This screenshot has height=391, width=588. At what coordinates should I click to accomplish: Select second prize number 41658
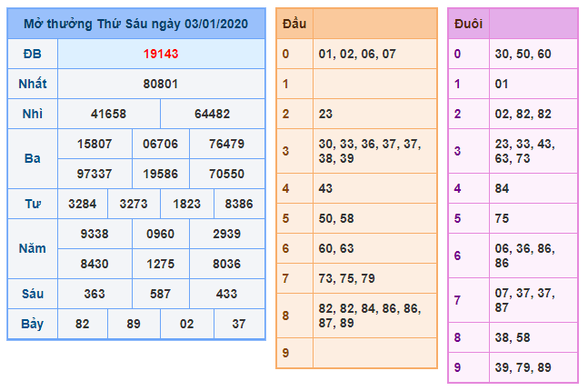(109, 115)
